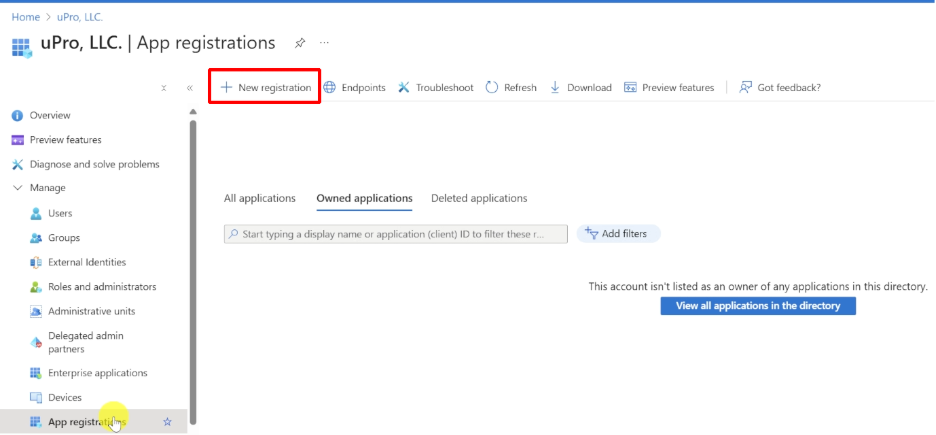Click the New registration plus button
936x435 pixels.
coord(226,88)
